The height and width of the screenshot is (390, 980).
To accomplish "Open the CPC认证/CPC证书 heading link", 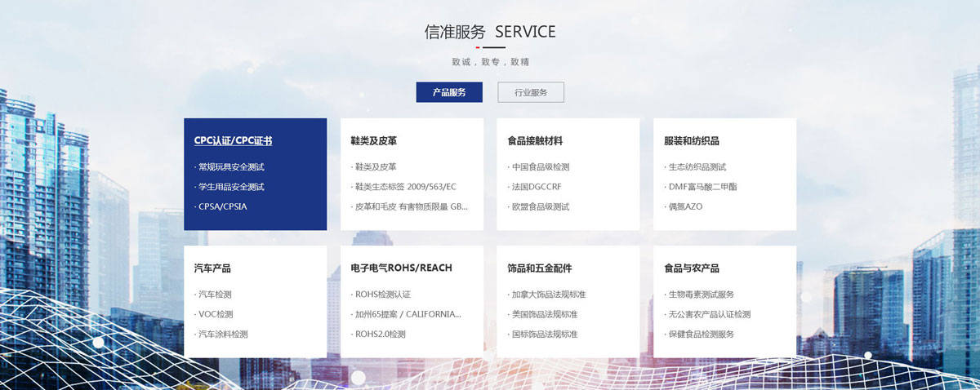I will click(x=233, y=140).
